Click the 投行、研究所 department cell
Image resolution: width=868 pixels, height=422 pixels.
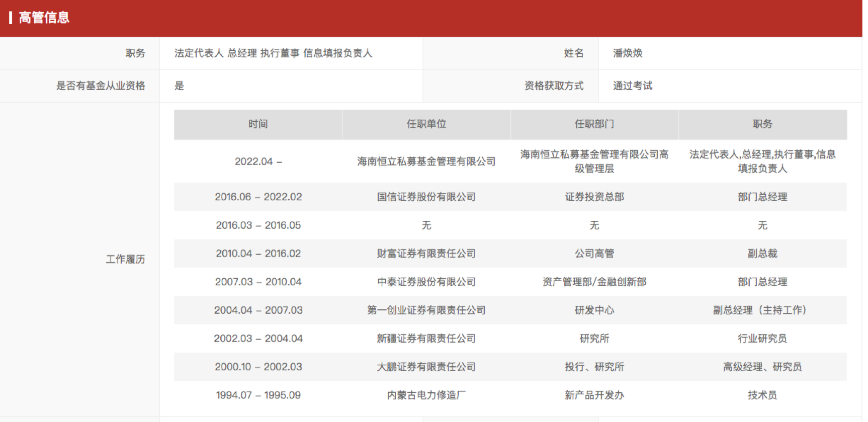(594, 367)
